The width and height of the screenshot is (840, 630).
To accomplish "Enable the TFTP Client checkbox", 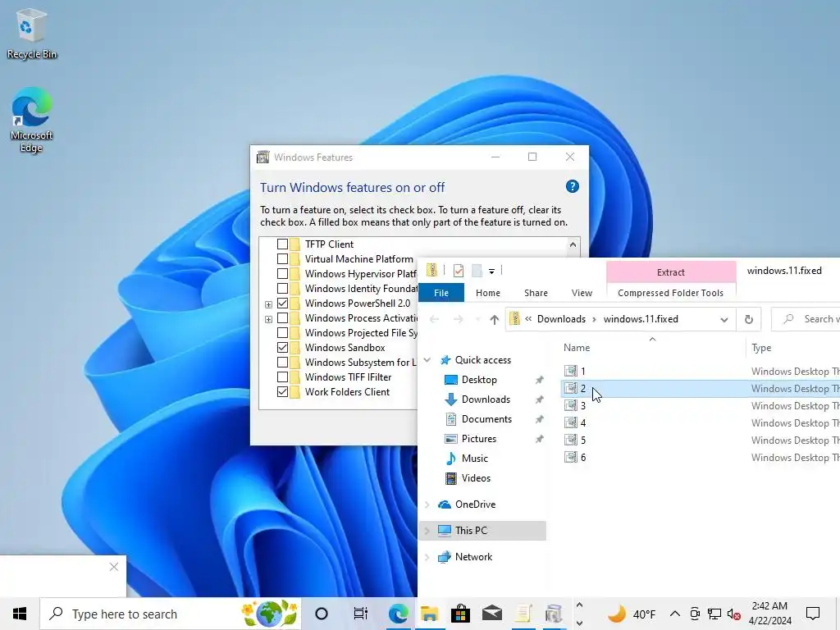I will [x=282, y=244].
